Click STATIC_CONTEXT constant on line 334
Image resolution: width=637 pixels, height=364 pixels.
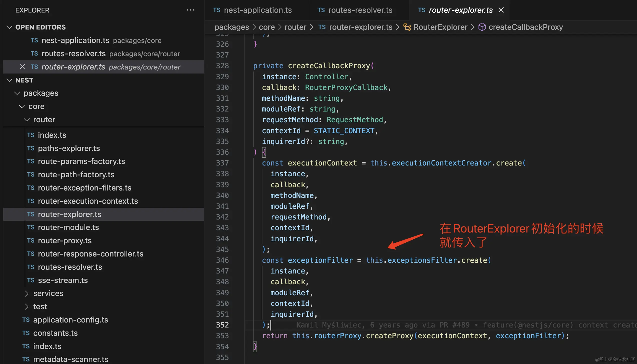pyautogui.click(x=344, y=131)
